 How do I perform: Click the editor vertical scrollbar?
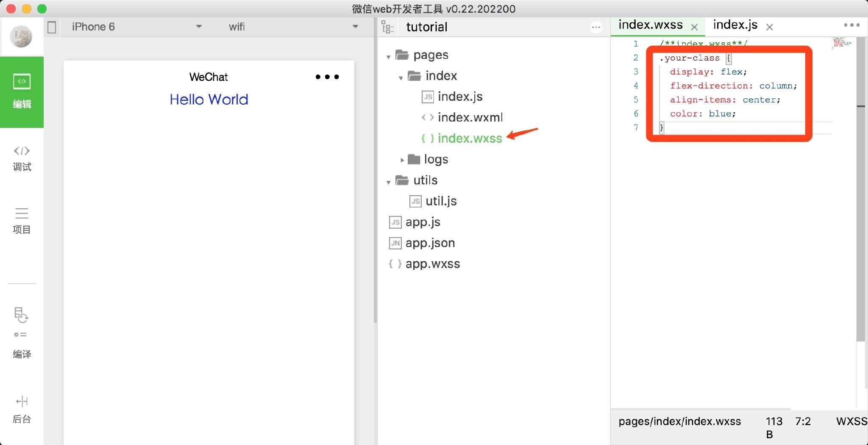(x=861, y=188)
